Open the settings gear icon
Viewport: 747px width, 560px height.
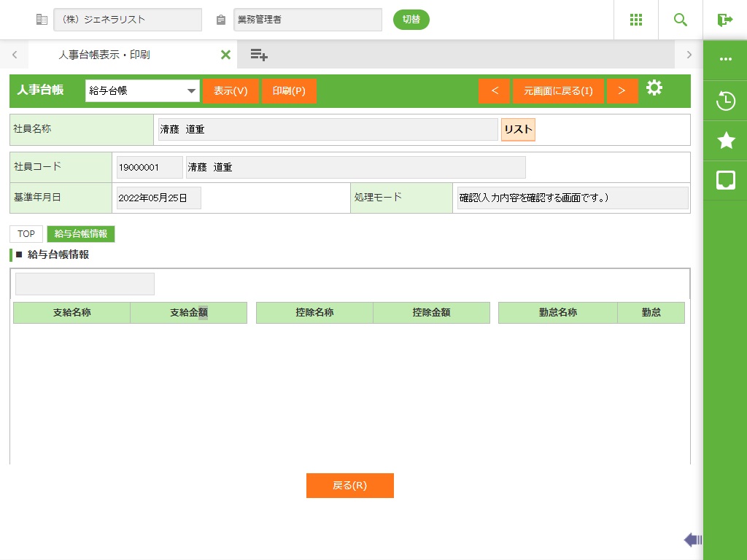coord(654,89)
